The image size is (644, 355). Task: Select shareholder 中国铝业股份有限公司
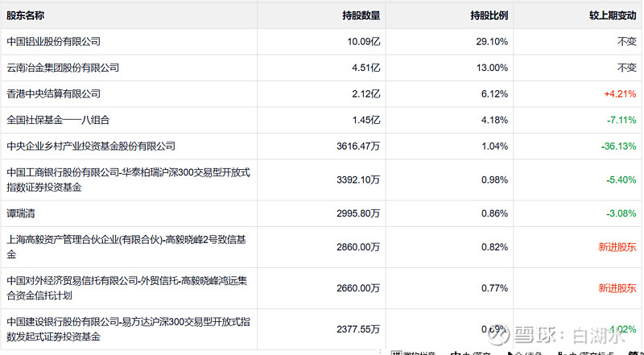53,42
